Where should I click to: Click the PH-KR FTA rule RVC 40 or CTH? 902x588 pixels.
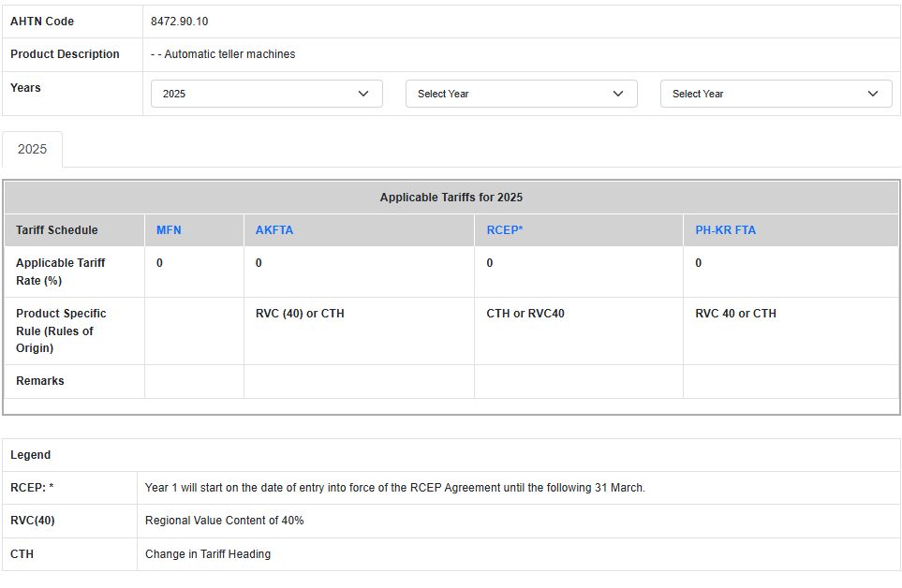[735, 314]
